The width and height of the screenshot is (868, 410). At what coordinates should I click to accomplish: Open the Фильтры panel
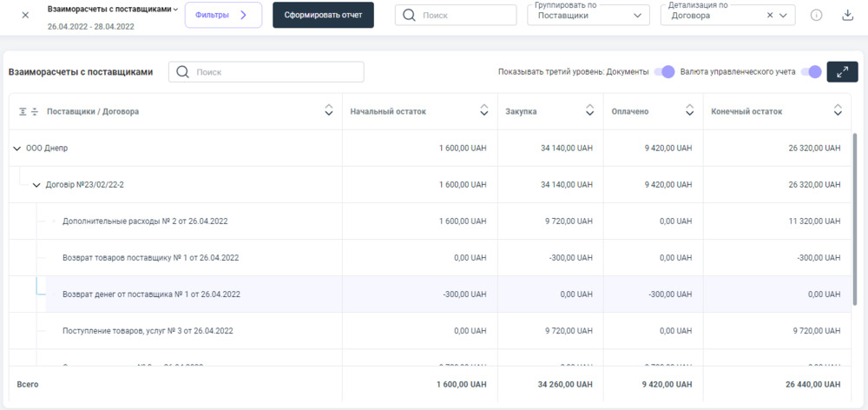pyautogui.click(x=223, y=15)
